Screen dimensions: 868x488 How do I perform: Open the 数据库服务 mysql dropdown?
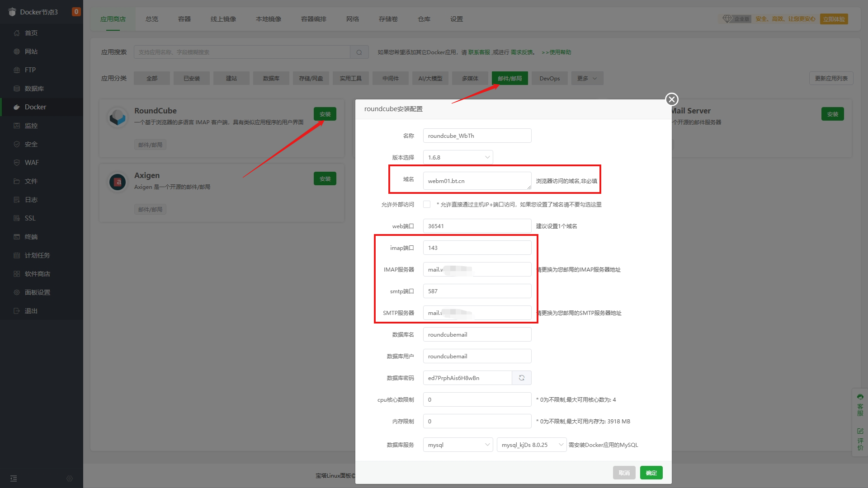click(458, 445)
